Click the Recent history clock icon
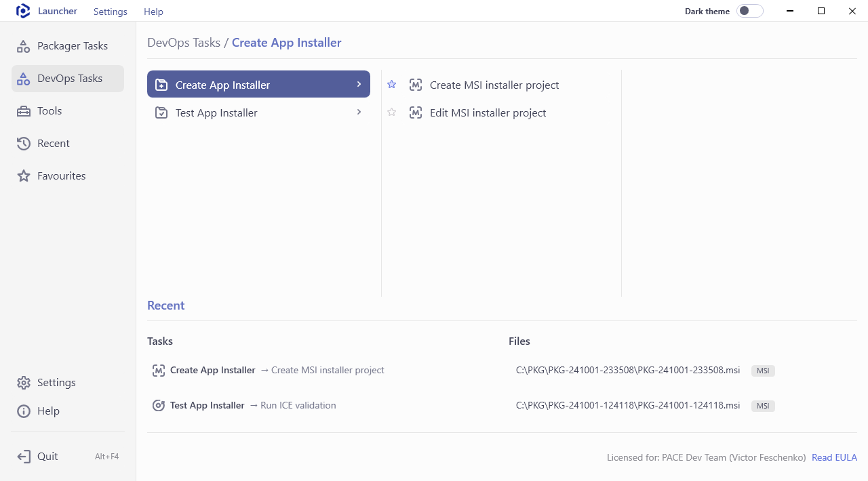This screenshot has width=868, height=481. (24, 144)
